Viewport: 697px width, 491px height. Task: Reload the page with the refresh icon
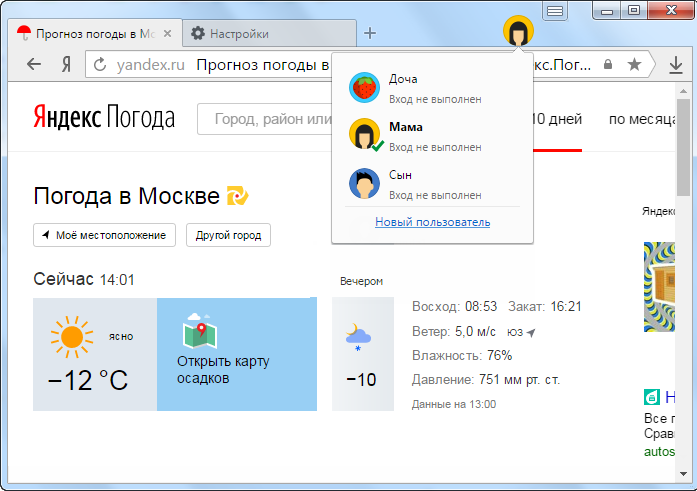click(100, 64)
